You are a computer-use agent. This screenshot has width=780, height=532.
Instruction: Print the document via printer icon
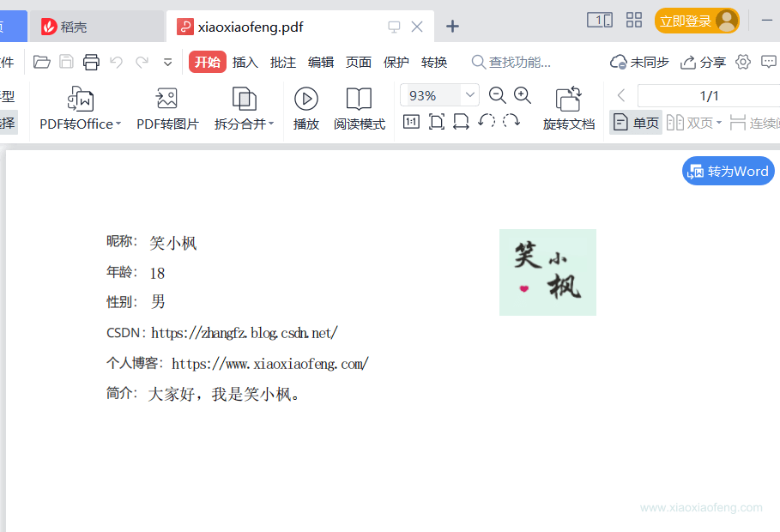[91, 62]
